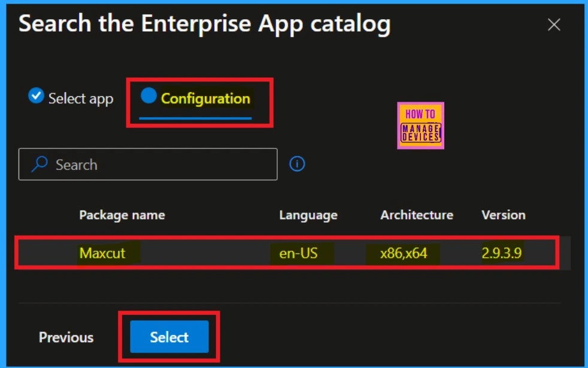Go back with the Previous button

pos(66,337)
